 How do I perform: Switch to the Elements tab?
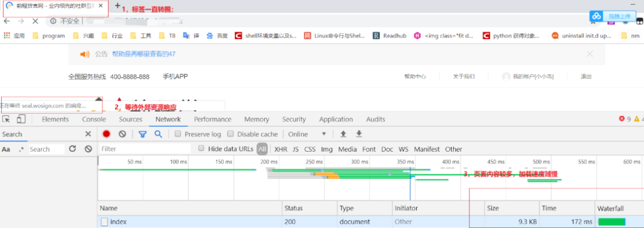[55, 119]
